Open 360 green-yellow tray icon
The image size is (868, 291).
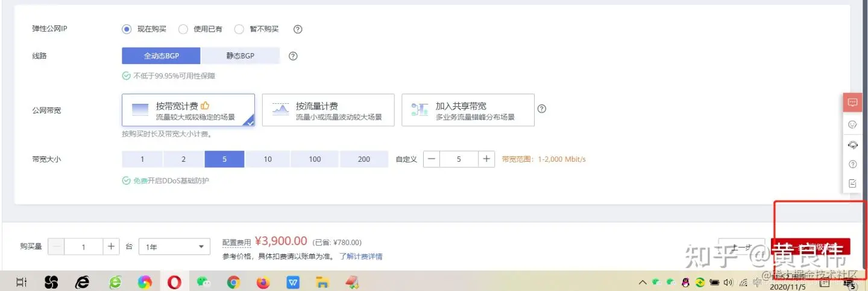click(700, 282)
